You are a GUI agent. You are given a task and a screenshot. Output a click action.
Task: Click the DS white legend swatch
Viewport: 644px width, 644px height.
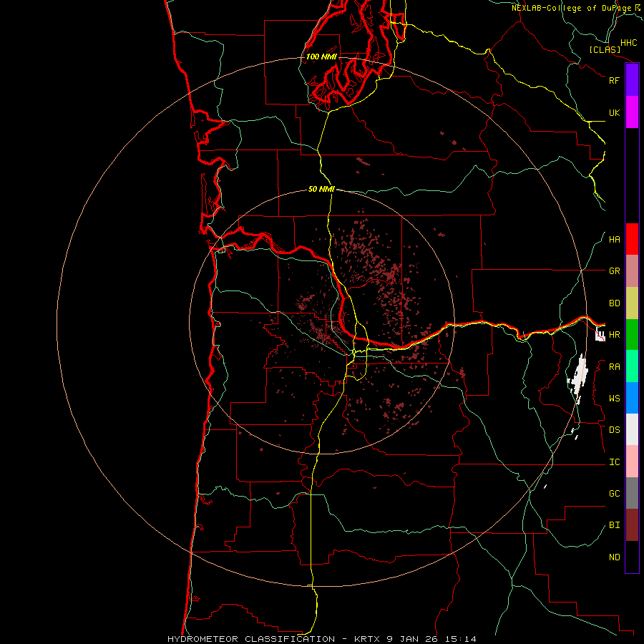(632, 429)
